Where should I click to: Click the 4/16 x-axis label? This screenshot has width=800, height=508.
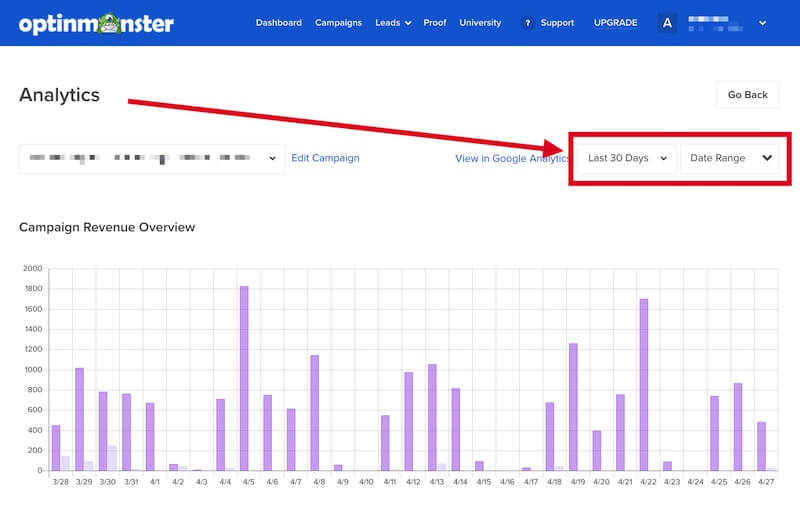(x=507, y=482)
